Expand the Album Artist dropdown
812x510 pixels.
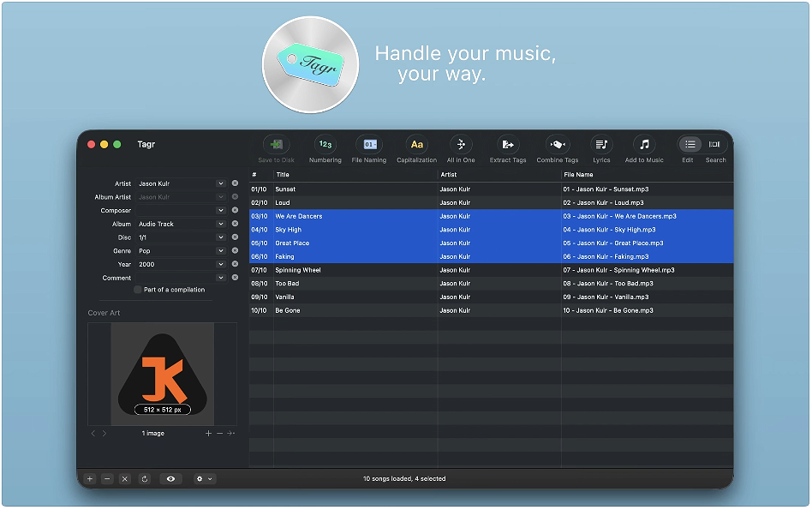[x=221, y=197]
